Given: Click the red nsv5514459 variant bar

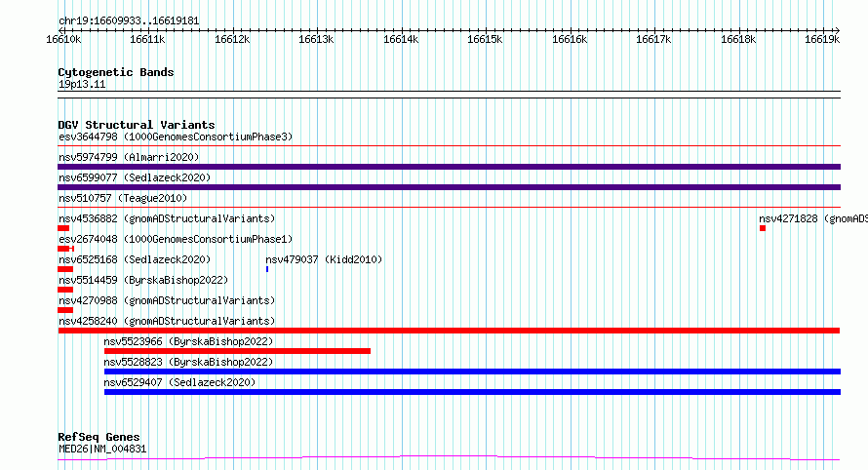Looking at the screenshot, I should click(65, 290).
